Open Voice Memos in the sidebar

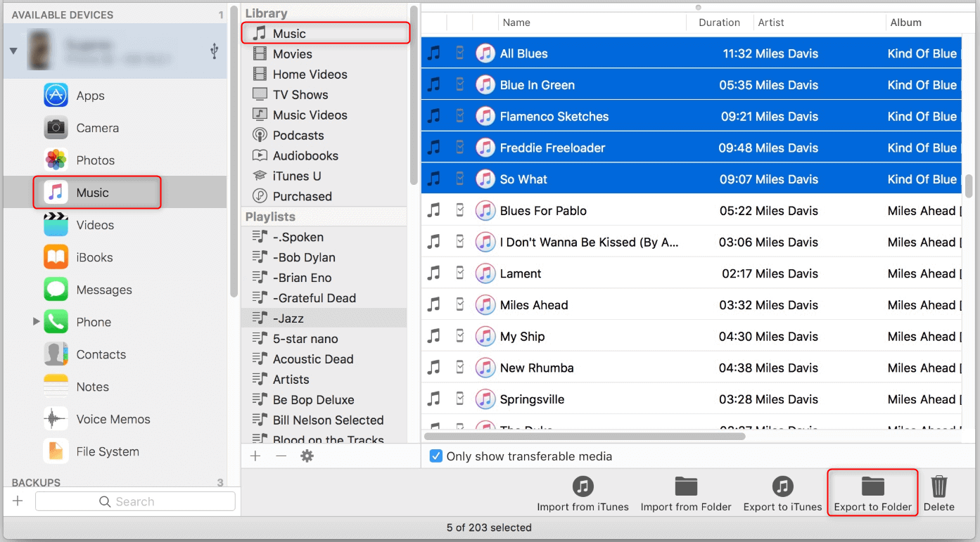[113, 419]
